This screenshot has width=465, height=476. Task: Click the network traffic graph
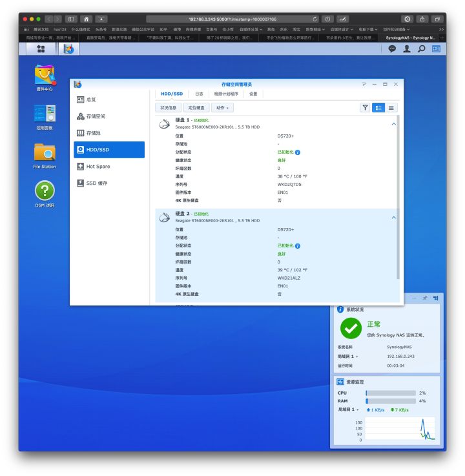coord(400,429)
